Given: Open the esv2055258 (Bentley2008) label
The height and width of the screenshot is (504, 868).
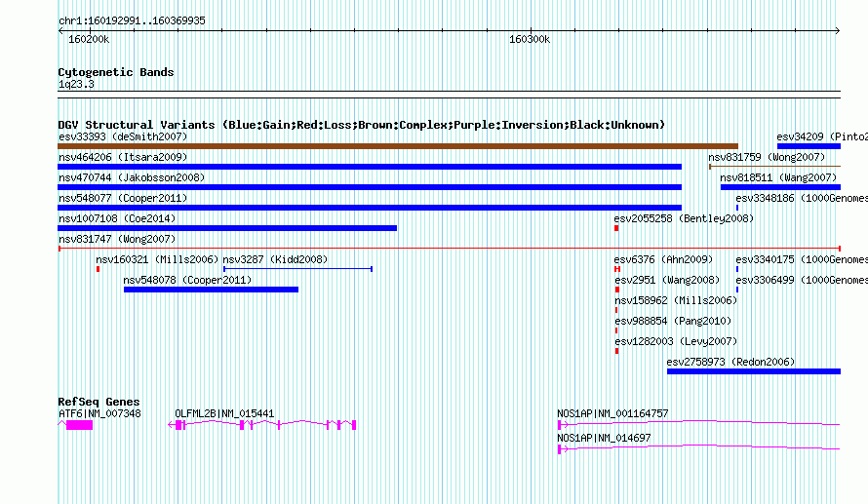Looking at the screenshot, I should click(685, 218).
